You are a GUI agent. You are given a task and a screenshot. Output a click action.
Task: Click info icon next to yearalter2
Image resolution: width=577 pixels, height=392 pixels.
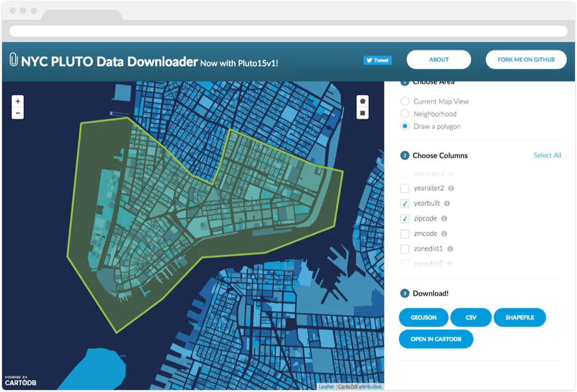pyautogui.click(x=451, y=188)
